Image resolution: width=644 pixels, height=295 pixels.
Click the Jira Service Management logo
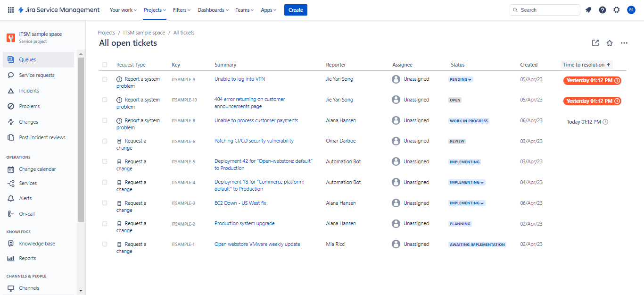tap(58, 10)
